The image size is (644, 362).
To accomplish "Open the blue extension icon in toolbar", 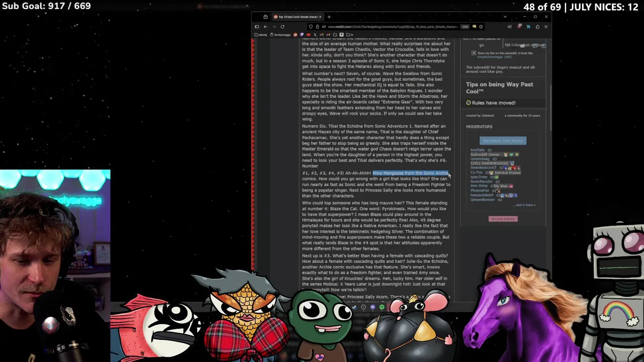I will [528, 27].
